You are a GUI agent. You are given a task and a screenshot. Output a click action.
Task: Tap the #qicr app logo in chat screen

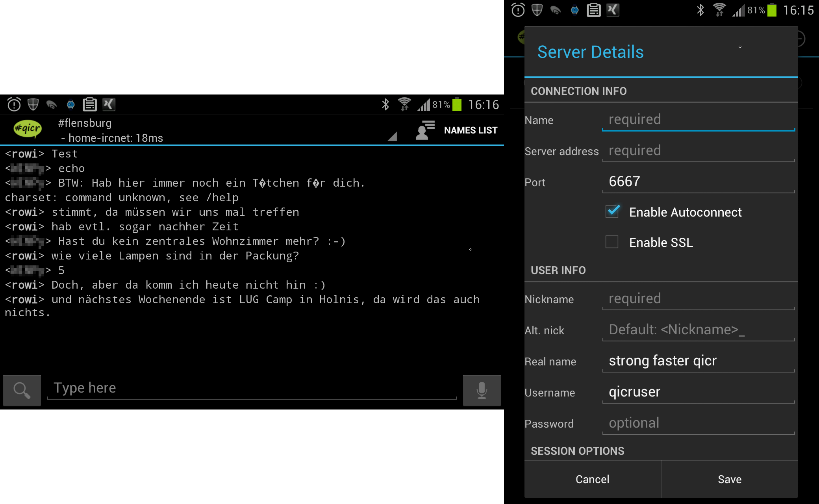click(x=28, y=129)
